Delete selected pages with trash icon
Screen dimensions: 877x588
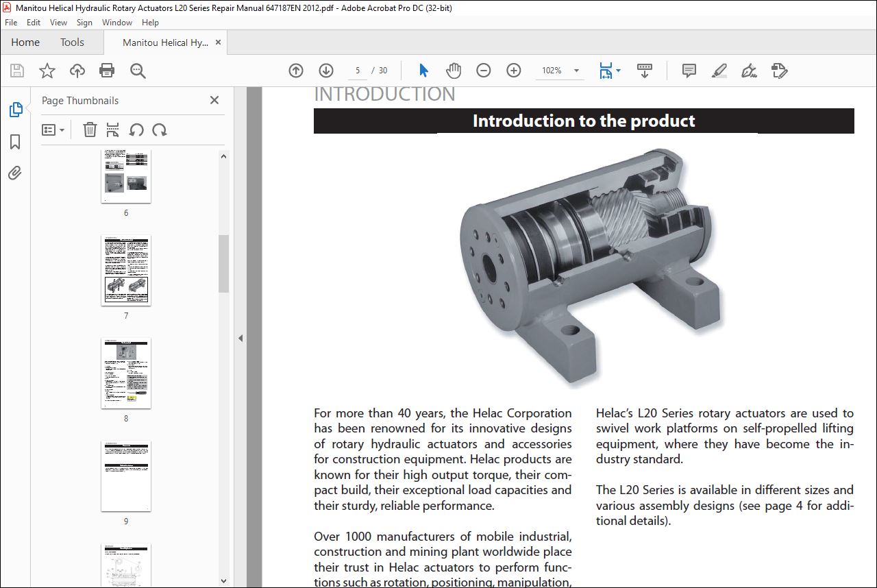tap(90, 130)
